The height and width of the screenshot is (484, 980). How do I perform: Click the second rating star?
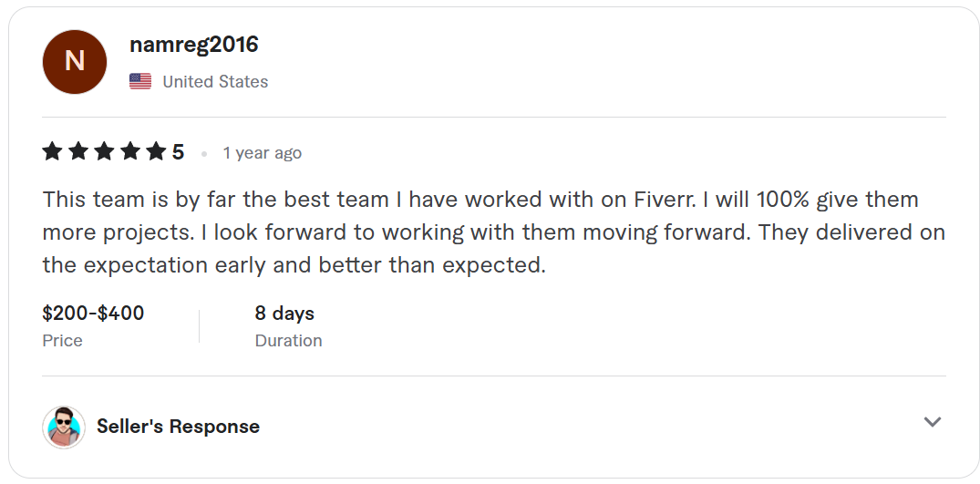coord(78,152)
